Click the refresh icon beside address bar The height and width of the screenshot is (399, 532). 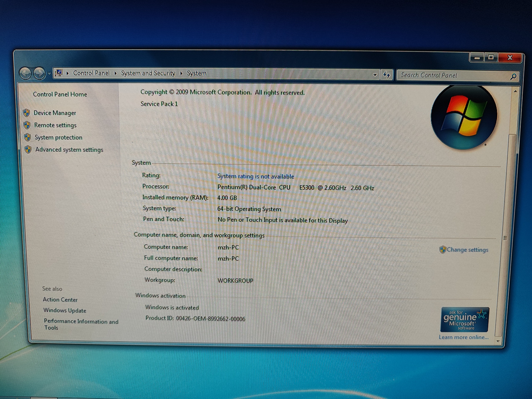(x=387, y=75)
